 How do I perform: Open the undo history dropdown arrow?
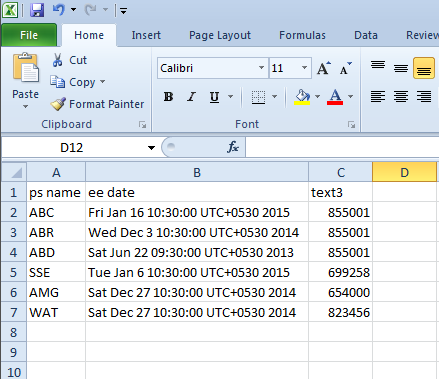[x=74, y=10]
